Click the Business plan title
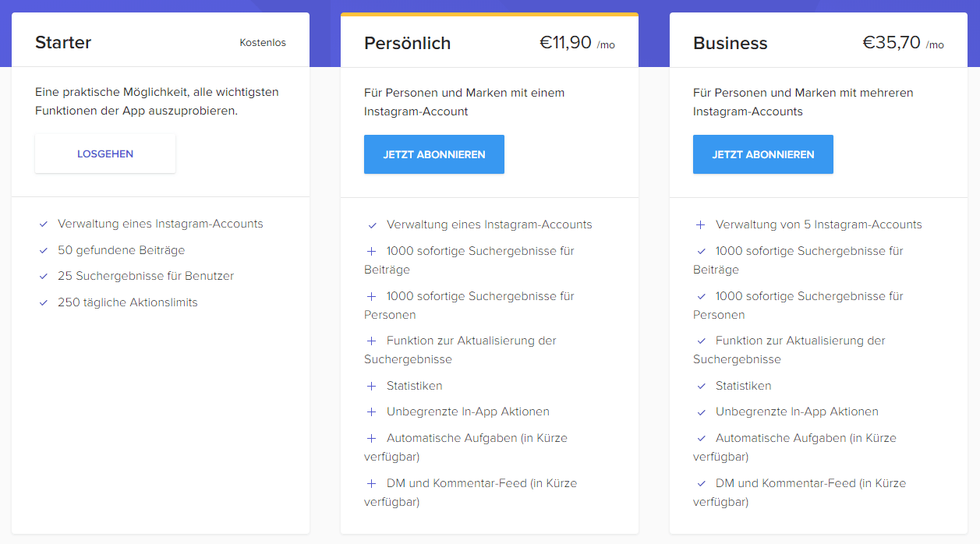 click(730, 44)
